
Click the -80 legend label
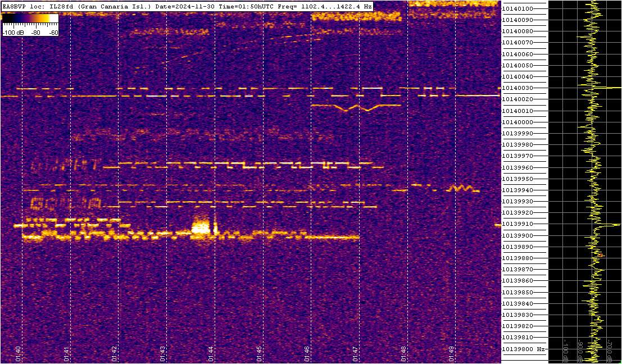pos(36,33)
